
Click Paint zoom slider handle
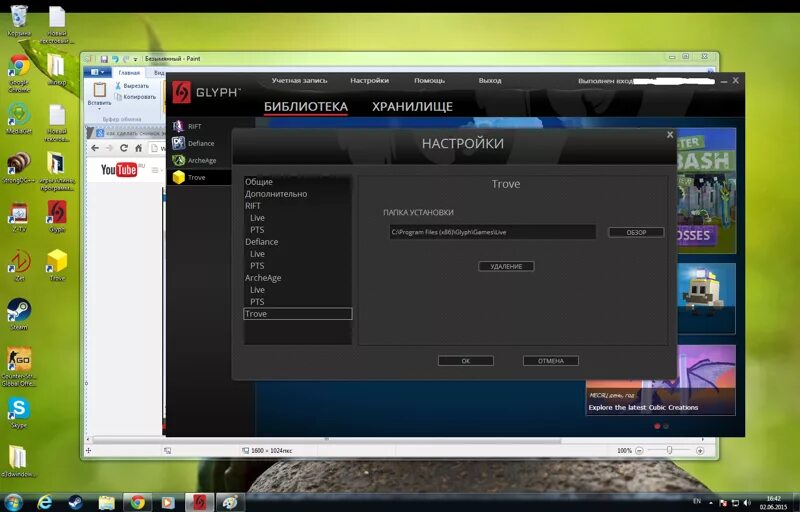tap(669, 450)
